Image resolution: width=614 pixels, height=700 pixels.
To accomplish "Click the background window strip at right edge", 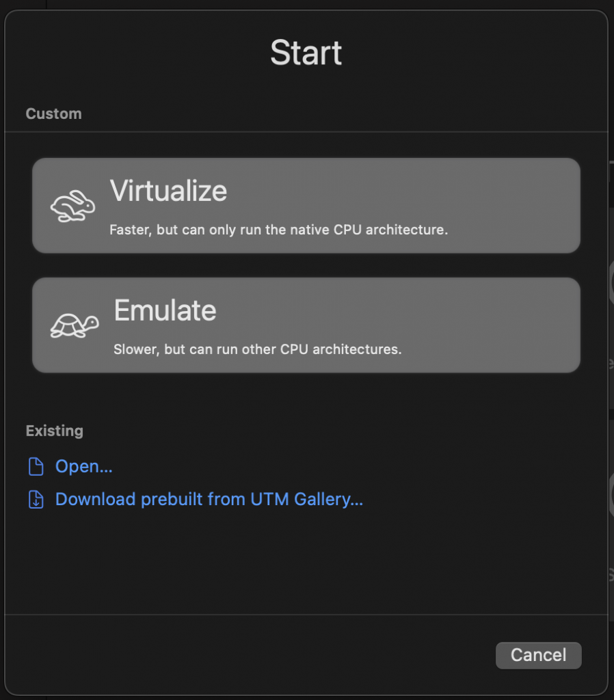I will [x=611, y=342].
